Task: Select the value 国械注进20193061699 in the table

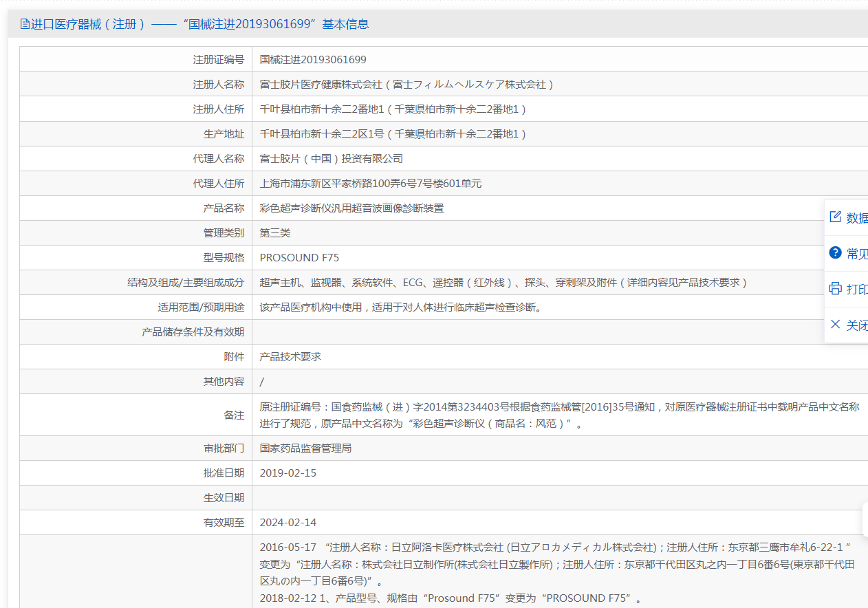Action: point(313,60)
